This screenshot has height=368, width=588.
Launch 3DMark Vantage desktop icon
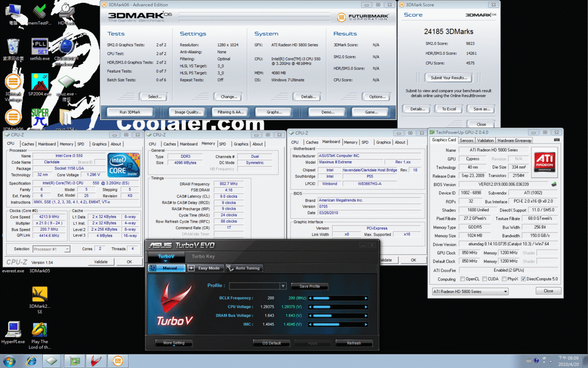pyautogui.click(x=13, y=87)
